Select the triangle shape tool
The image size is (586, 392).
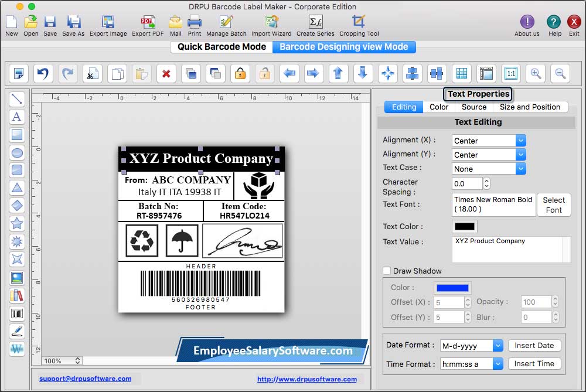(x=17, y=188)
